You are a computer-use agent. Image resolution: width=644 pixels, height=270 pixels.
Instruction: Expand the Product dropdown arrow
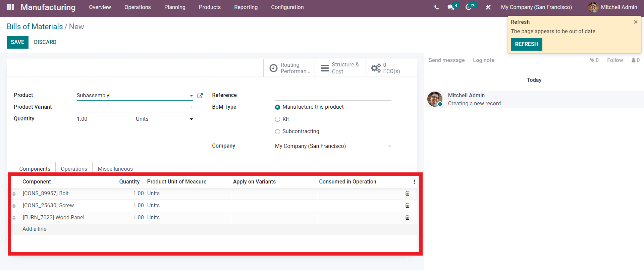(x=191, y=96)
